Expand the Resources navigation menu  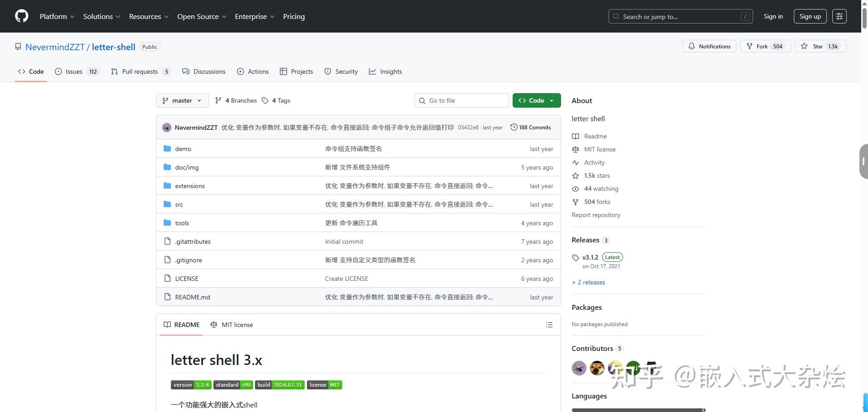pyautogui.click(x=149, y=16)
